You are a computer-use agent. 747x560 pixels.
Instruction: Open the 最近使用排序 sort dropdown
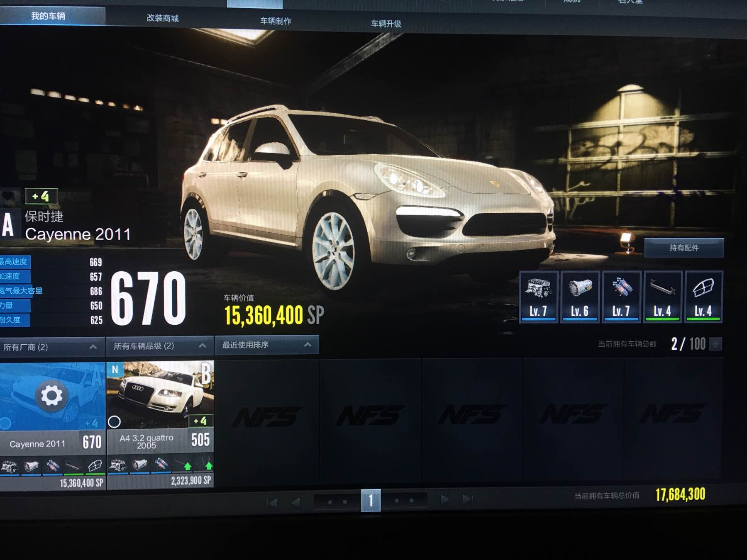(267, 345)
